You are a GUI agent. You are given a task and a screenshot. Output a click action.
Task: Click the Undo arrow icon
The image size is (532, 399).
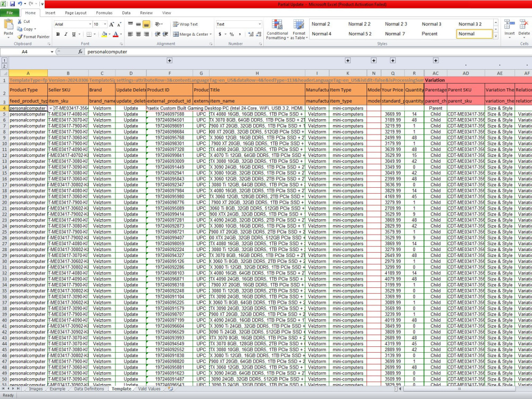tap(20, 4)
